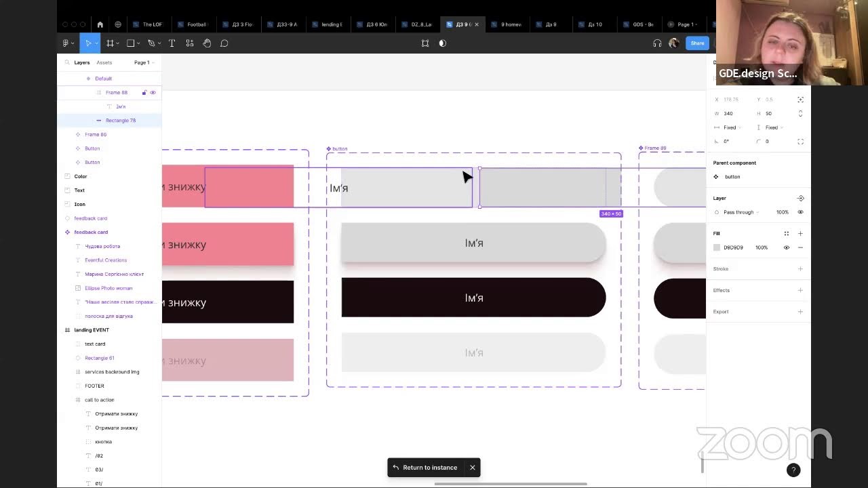Screen dimensions: 868x488
Task: Toggle layer visibility eye in Layer section
Action: pyautogui.click(x=800, y=212)
